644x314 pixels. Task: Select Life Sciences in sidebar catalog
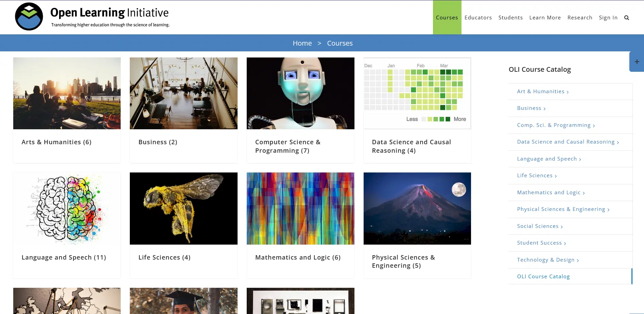click(537, 176)
